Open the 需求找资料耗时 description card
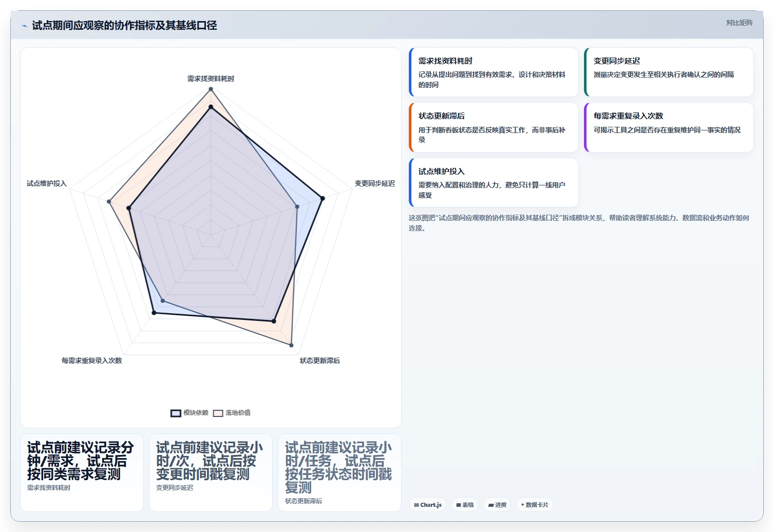774x532 pixels. point(494,72)
